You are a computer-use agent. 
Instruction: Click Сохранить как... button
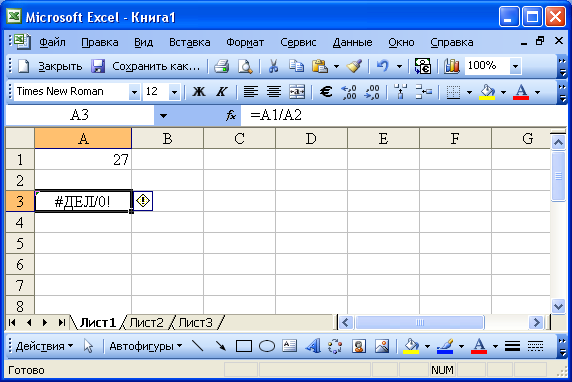click(x=156, y=66)
